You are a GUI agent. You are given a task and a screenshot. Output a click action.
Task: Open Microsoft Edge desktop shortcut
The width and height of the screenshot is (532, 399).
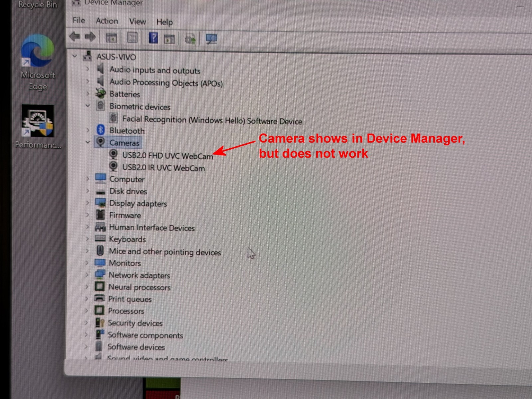coord(38,63)
